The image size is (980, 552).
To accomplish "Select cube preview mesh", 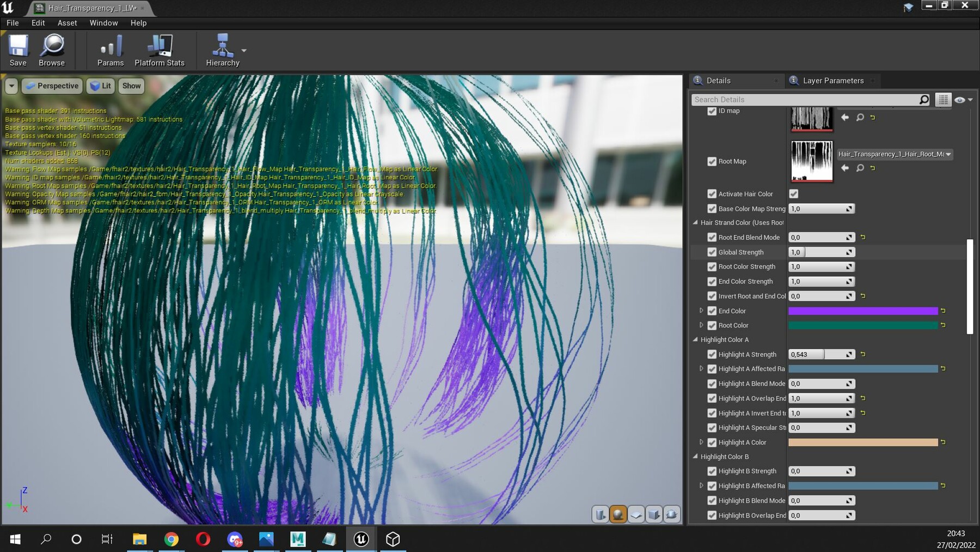I will 654,514.
